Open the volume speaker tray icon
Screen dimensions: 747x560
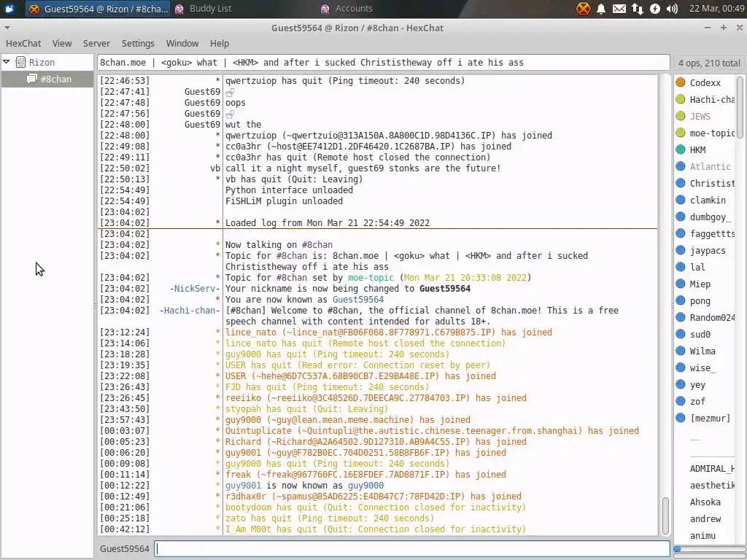click(672, 9)
